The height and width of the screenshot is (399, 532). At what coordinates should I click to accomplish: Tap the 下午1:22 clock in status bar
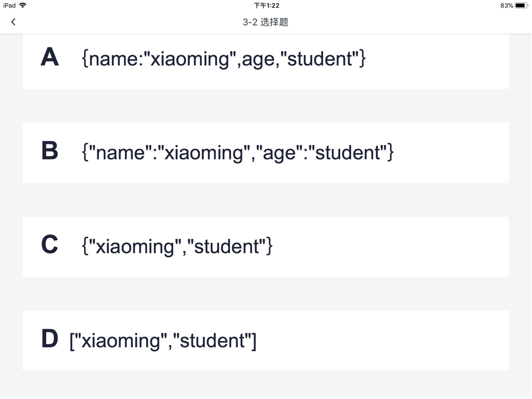(266, 5)
